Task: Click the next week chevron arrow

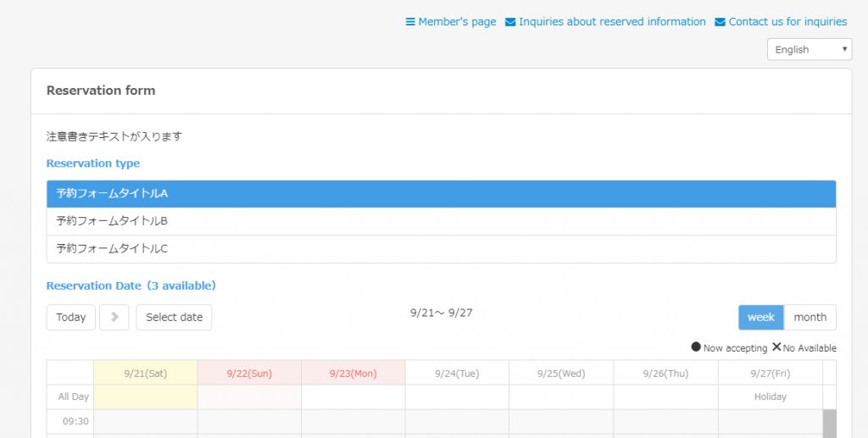Action: 114,317
